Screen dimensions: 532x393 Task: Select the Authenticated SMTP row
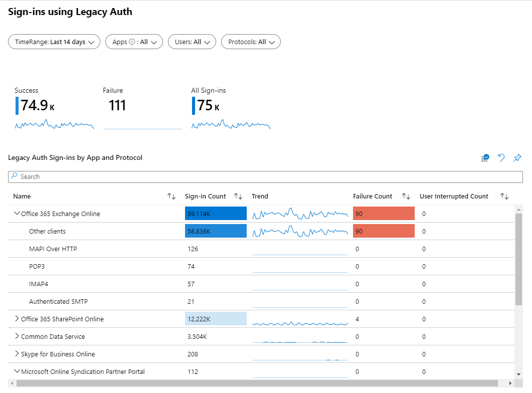click(261, 301)
